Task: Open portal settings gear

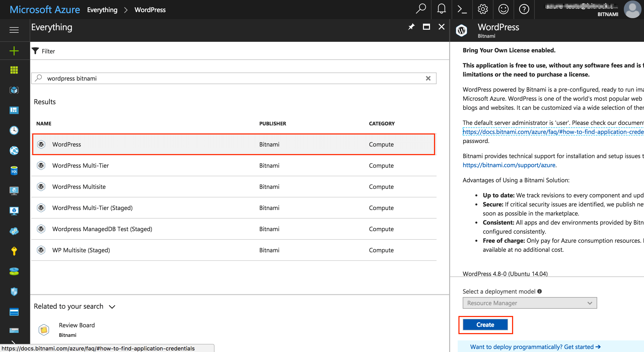Action: click(x=483, y=9)
